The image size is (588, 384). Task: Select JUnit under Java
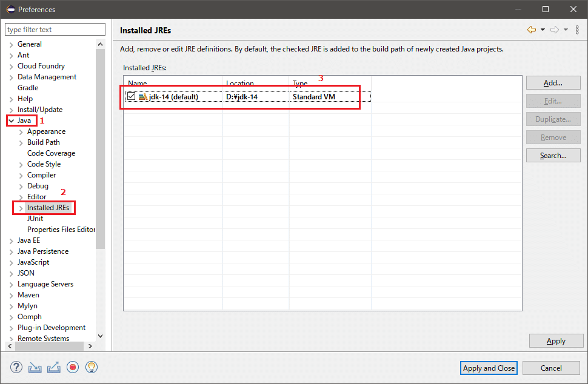click(x=35, y=219)
